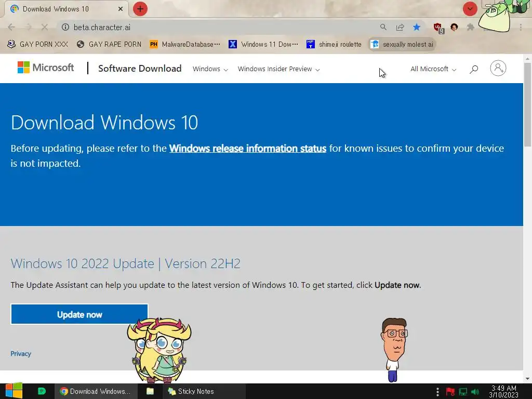Open File Explorer from the taskbar
Viewport: 532px width, 399px height.
coord(150,391)
